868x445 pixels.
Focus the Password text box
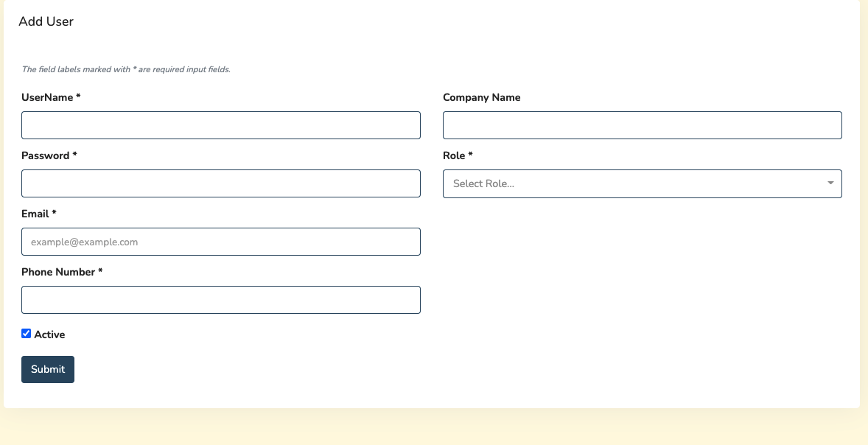pyautogui.click(x=221, y=183)
